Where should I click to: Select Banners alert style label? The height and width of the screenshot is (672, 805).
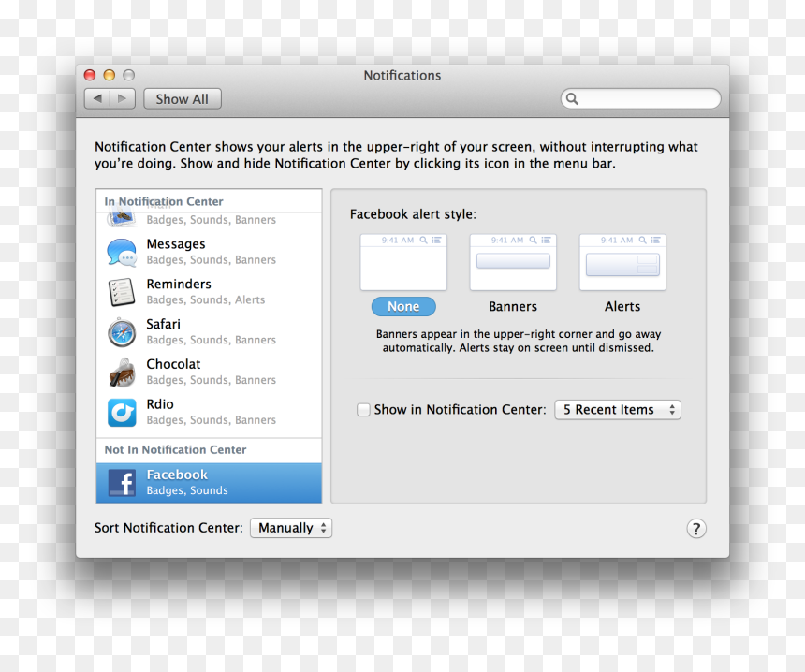[513, 306]
